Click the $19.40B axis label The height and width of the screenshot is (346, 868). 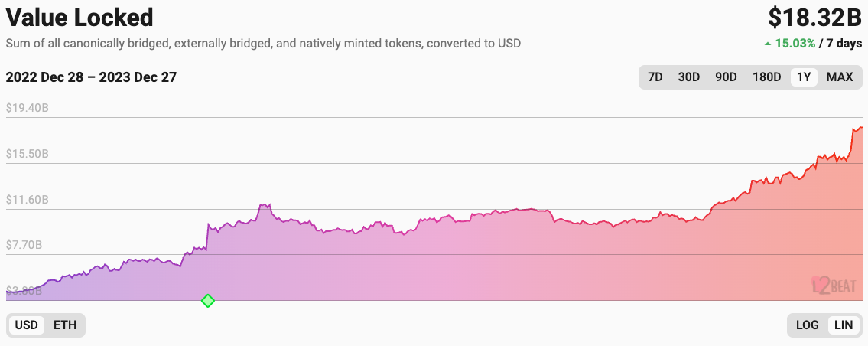click(28, 108)
